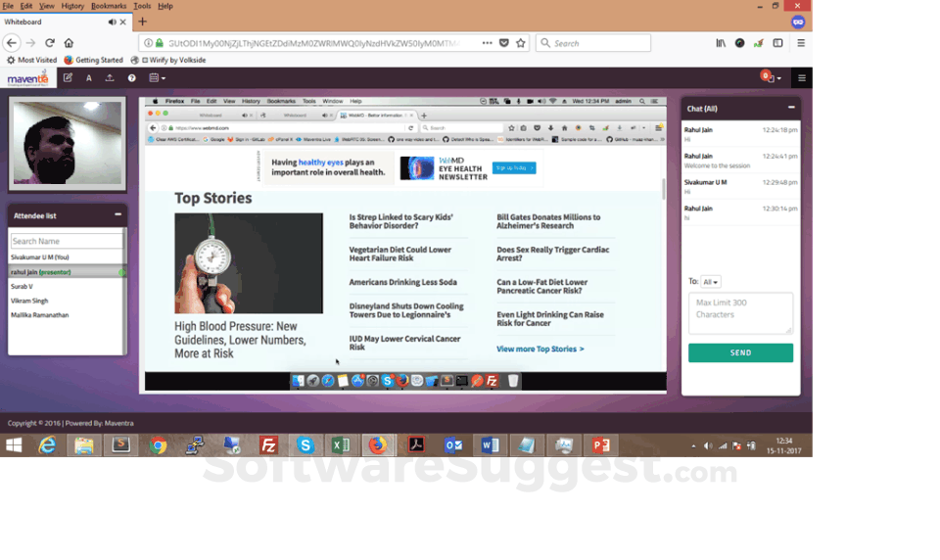940x560 pixels.
Task: Open the calendar dropdown in Maventra toolbar
Action: click(x=157, y=78)
